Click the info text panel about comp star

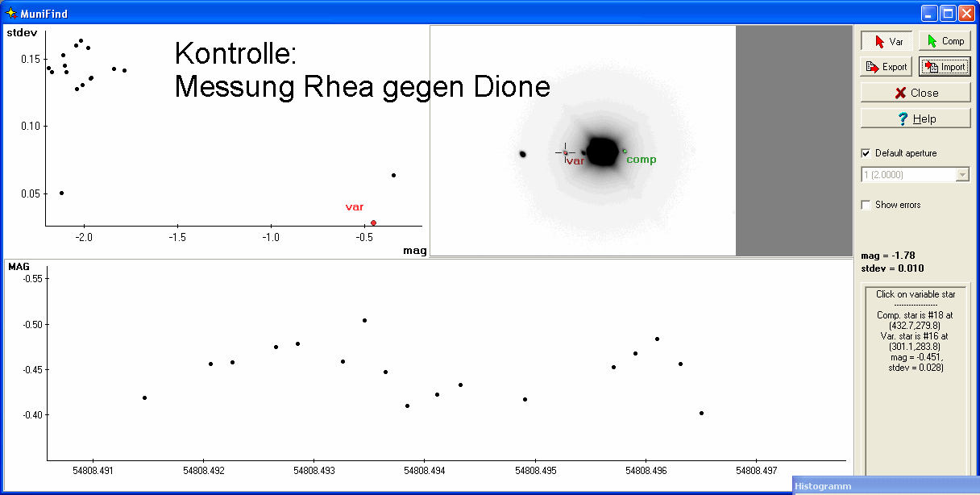click(914, 331)
